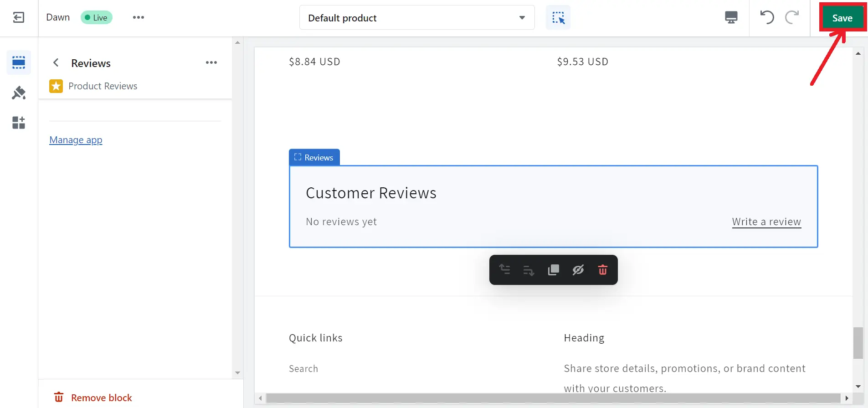Click the horizontal scrollbar right arrow
Viewport: 868px width, 408px height.
point(847,398)
